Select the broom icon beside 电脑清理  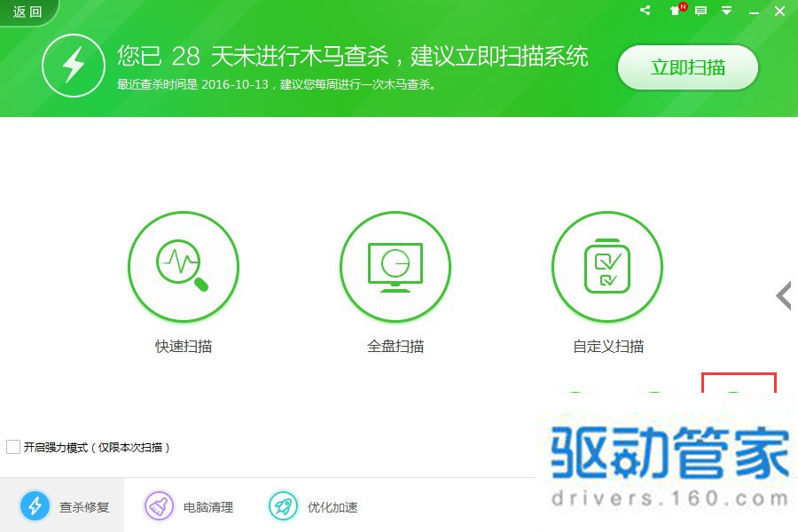157,506
